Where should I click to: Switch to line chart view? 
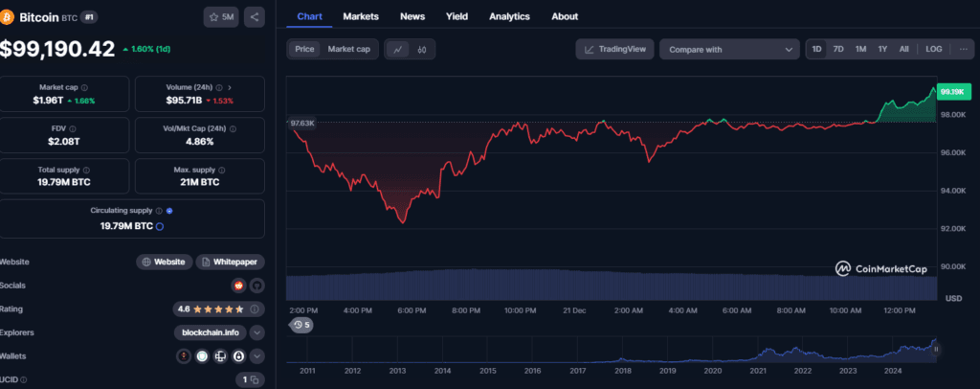point(397,50)
